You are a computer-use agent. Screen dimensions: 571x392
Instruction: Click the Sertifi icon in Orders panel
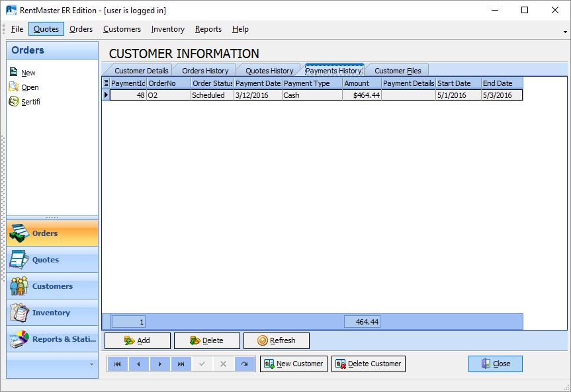tap(14, 102)
